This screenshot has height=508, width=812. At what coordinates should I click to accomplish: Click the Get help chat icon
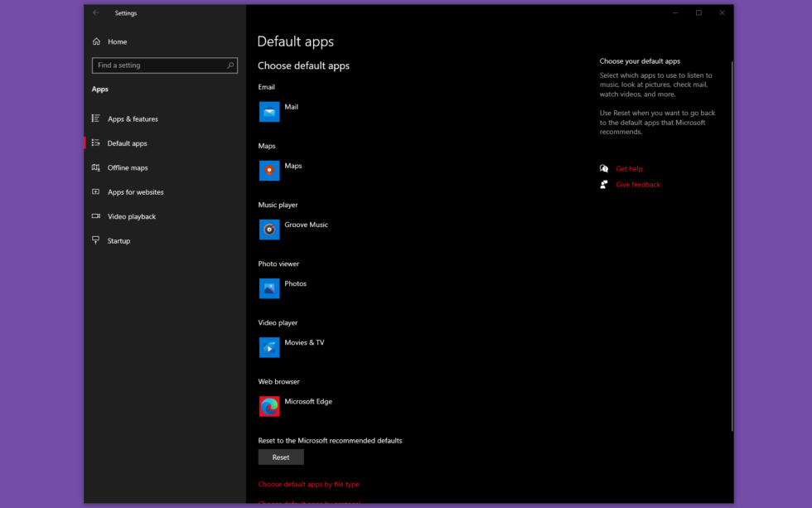coord(604,168)
